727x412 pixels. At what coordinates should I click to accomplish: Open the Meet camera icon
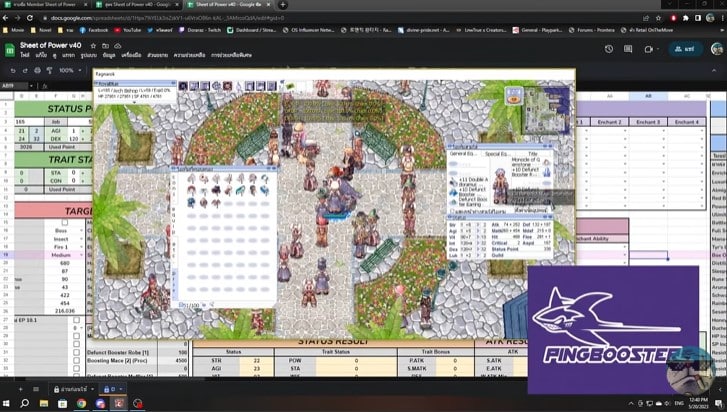[x=649, y=49]
